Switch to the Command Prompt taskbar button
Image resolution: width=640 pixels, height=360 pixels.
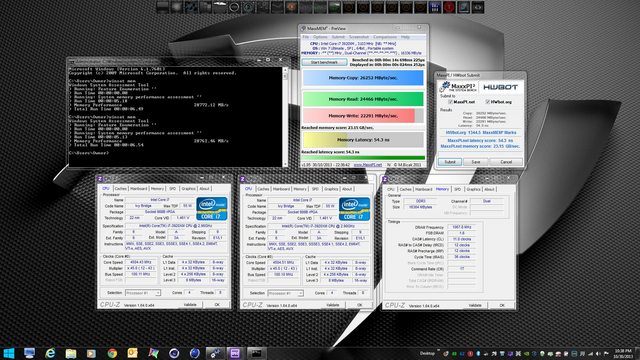pos(256,353)
